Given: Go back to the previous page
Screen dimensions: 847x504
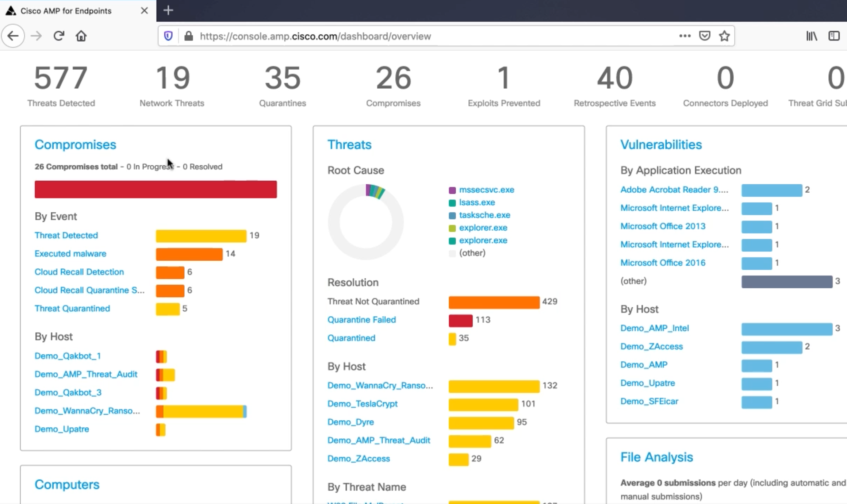Looking at the screenshot, I should pos(13,36).
